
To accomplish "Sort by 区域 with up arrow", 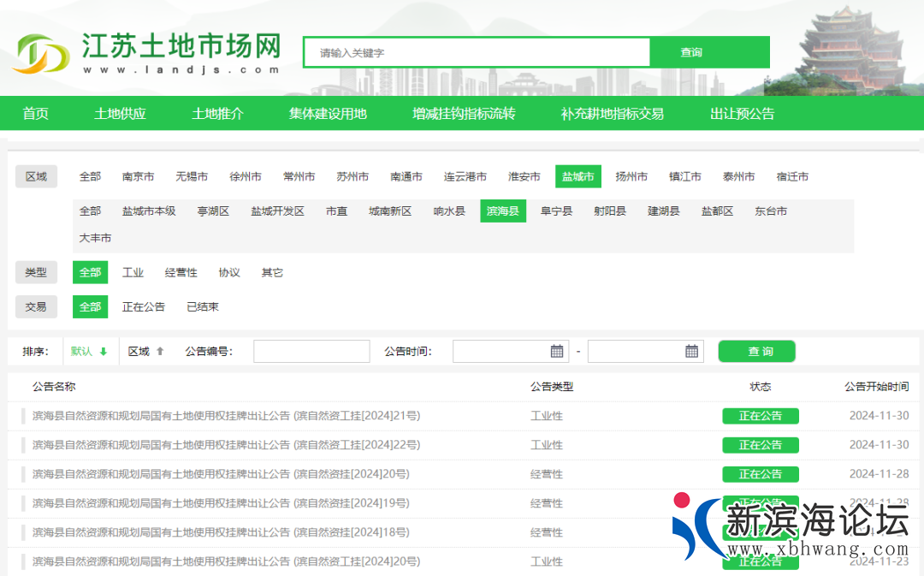I will click(145, 351).
